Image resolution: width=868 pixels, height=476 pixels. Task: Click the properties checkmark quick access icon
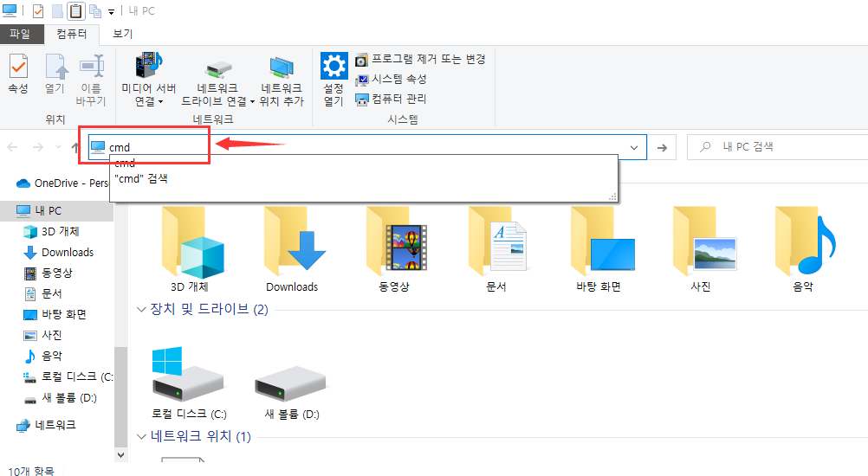[37, 11]
